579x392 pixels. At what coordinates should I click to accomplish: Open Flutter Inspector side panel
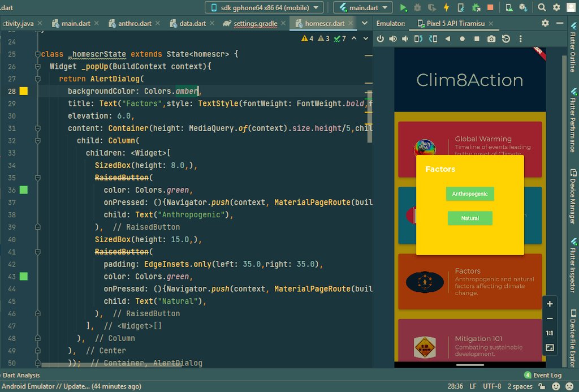click(x=573, y=265)
